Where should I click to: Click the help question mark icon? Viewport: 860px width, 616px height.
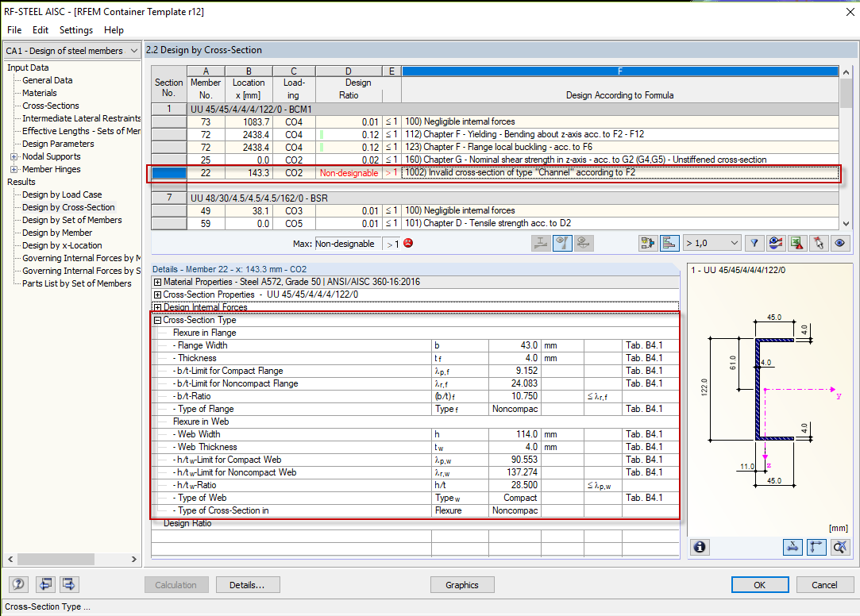pyautogui.click(x=18, y=584)
